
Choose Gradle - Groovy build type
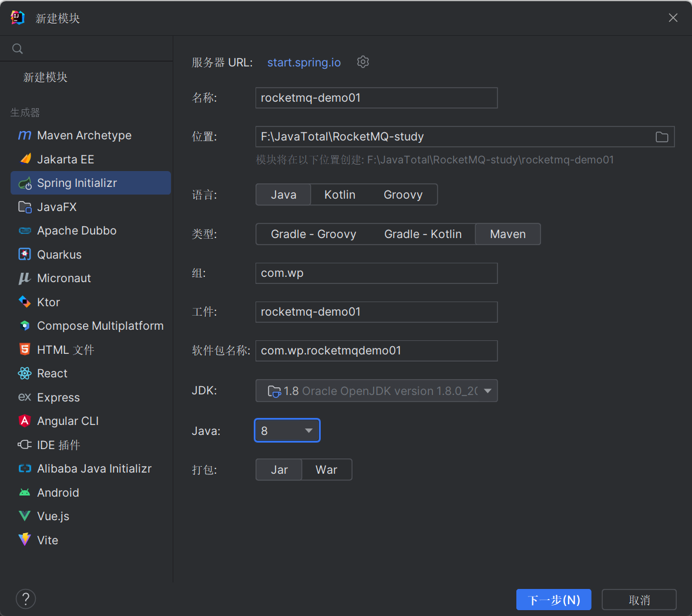[313, 234]
